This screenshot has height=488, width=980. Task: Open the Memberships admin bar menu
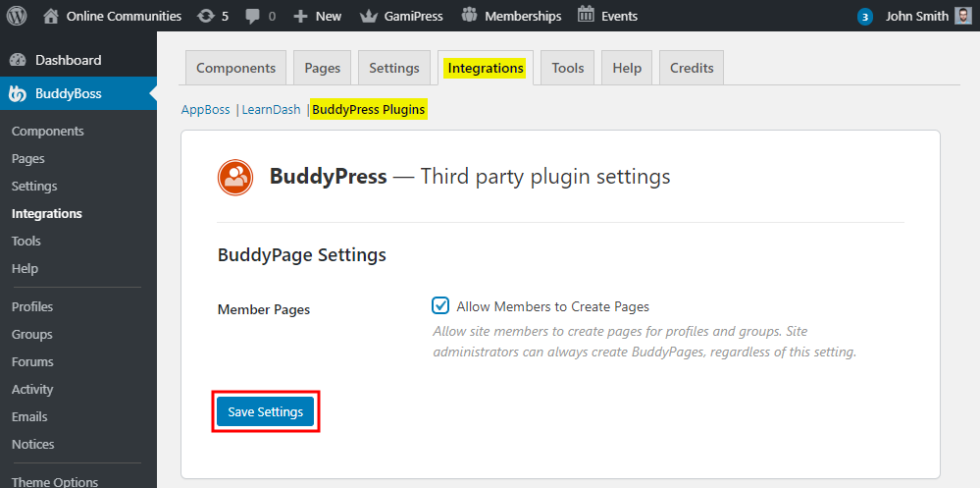[523, 17]
